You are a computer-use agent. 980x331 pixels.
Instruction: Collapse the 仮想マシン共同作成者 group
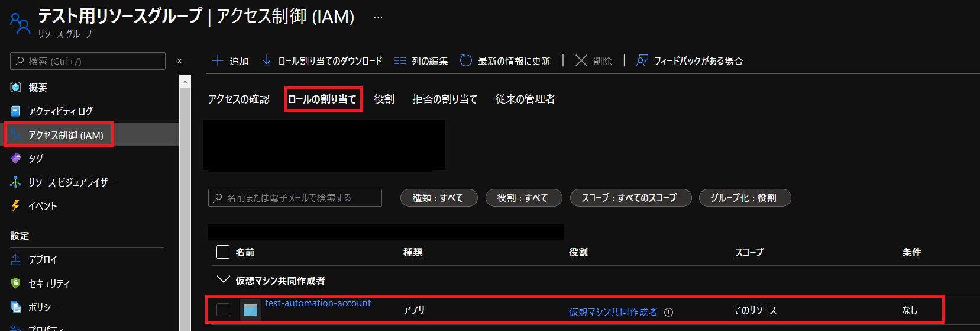coord(223,279)
